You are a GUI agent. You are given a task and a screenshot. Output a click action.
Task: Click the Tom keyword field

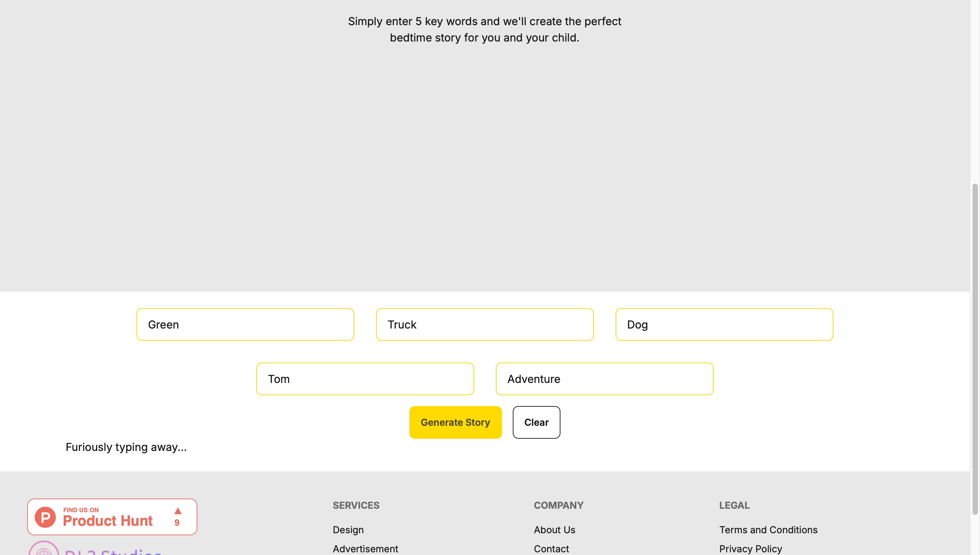click(364, 379)
